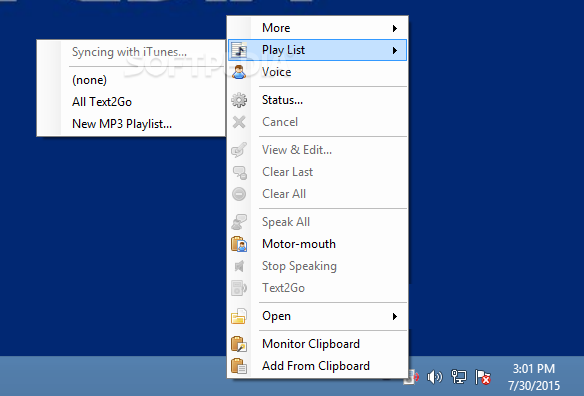Click the Monitor Clipboard icon
Viewport: 584px width, 396px height.
(x=239, y=344)
